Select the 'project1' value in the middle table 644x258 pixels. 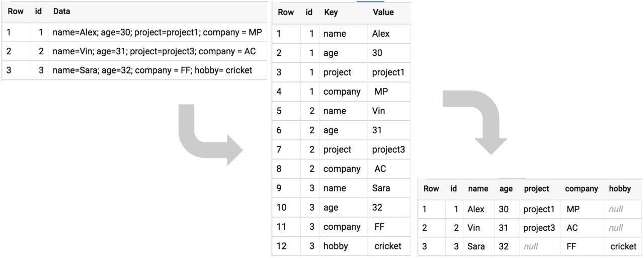click(388, 72)
